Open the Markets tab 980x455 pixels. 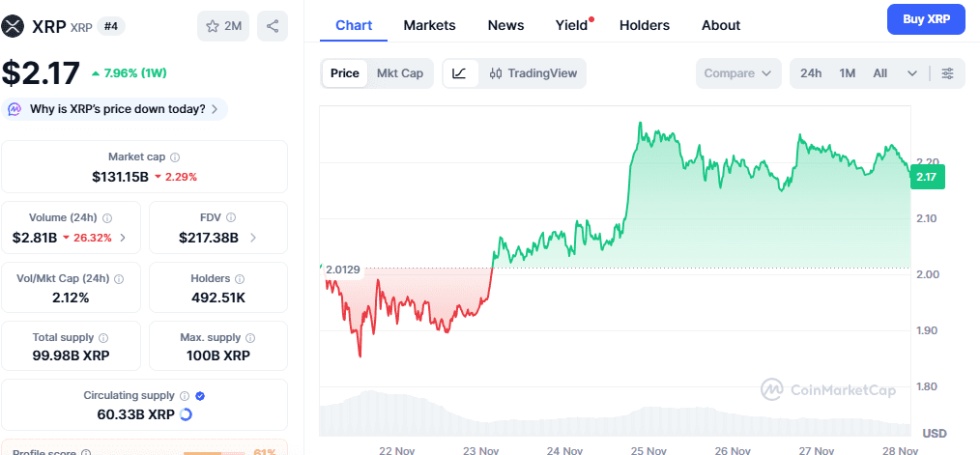pos(429,25)
